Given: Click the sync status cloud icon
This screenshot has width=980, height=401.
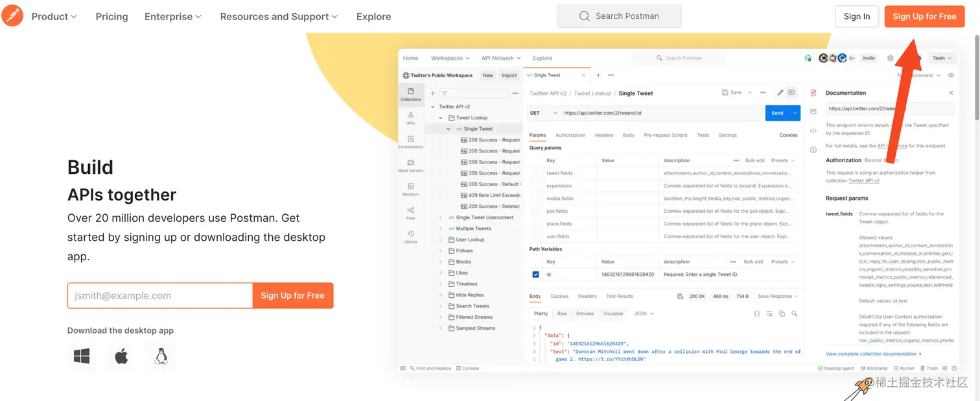Looking at the screenshot, I should tap(808, 58).
